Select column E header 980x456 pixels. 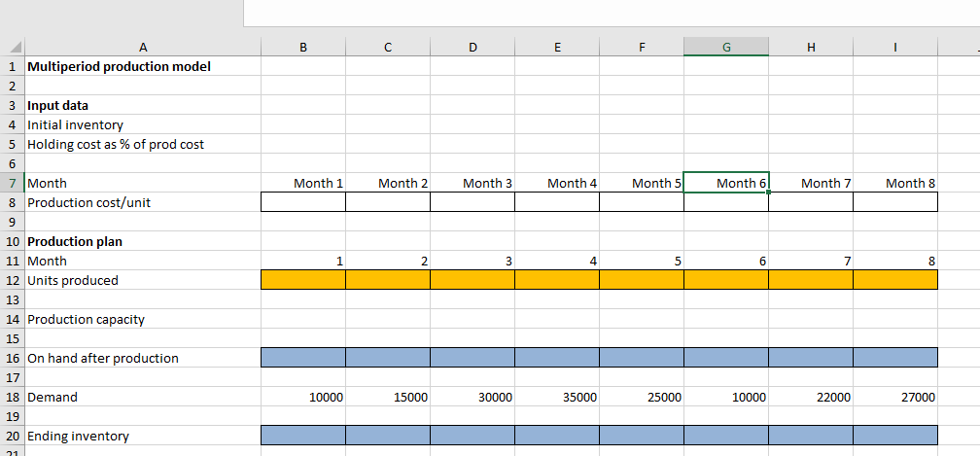coord(557,47)
